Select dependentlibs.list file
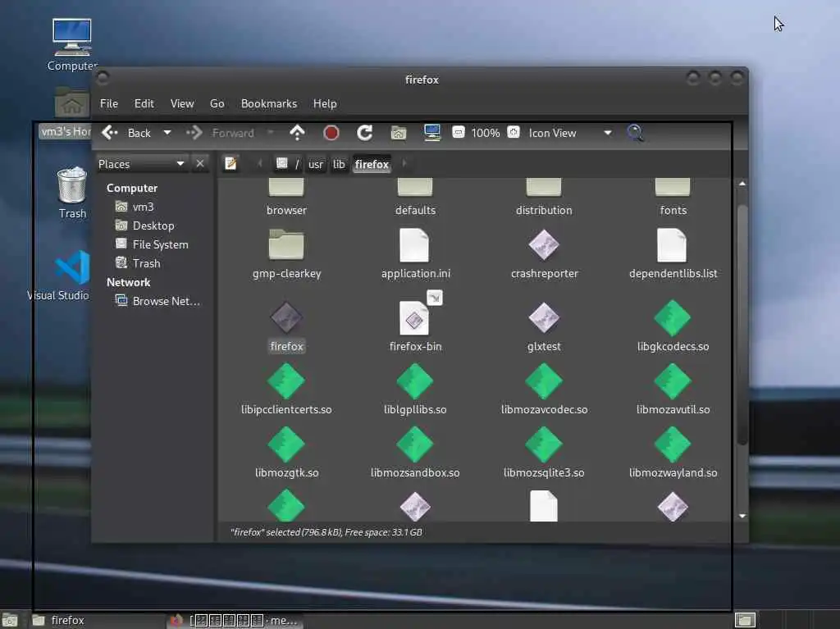840x629 pixels. click(x=673, y=254)
